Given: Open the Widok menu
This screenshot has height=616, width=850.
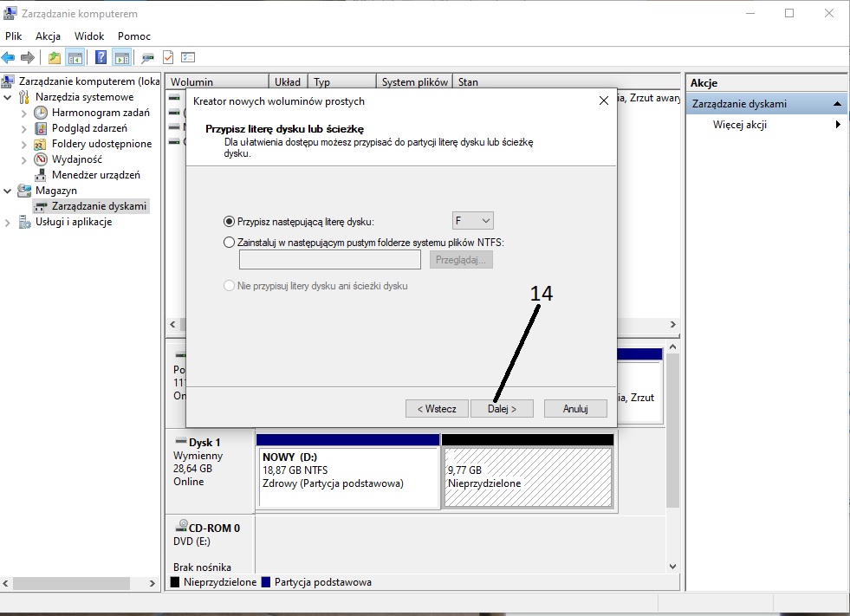Looking at the screenshot, I should (x=89, y=36).
